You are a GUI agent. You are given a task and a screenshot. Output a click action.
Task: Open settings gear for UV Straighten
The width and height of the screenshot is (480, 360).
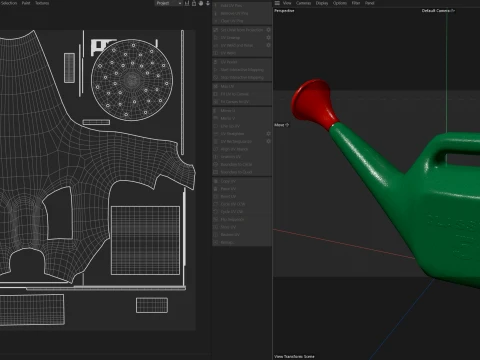pyautogui.click(x=268, y=133)
